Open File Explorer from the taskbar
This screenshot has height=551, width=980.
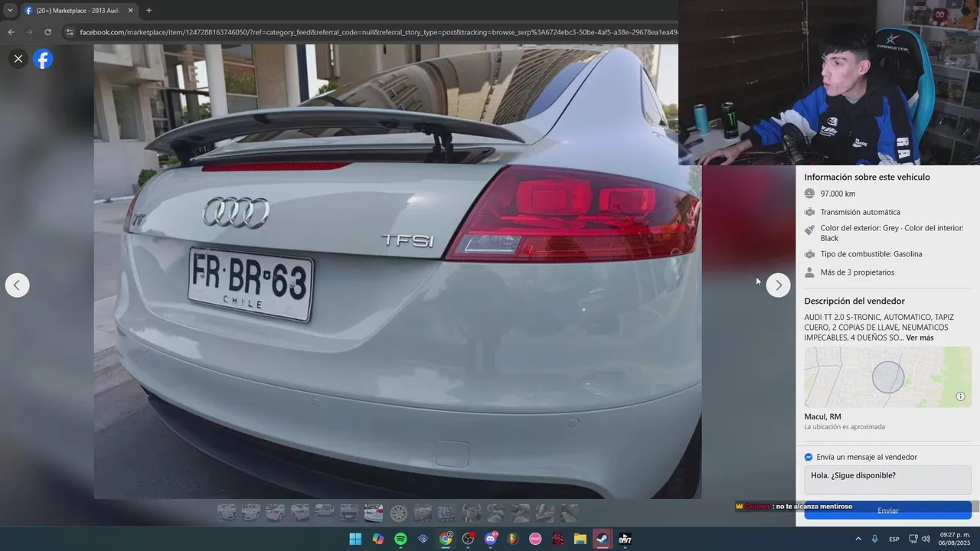pos(580,539)
